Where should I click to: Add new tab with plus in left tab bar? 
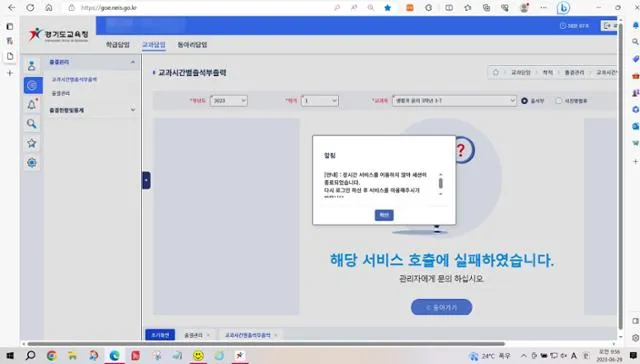(x=10, y=73)
